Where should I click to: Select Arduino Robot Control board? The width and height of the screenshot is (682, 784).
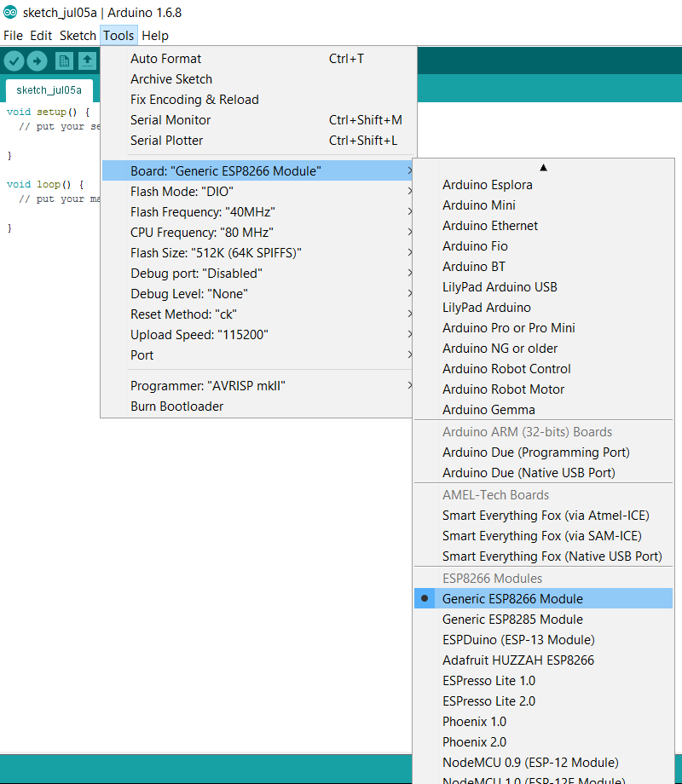coord(543,369)
